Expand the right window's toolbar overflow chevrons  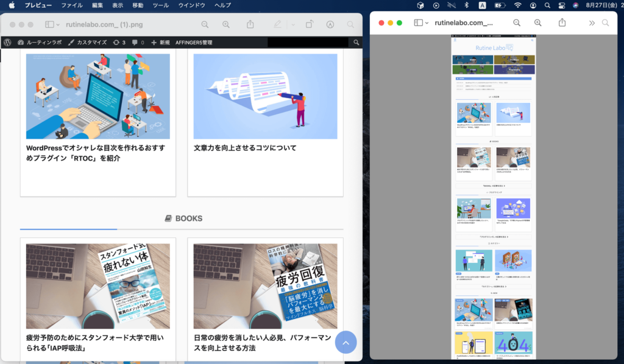(591, 23)
